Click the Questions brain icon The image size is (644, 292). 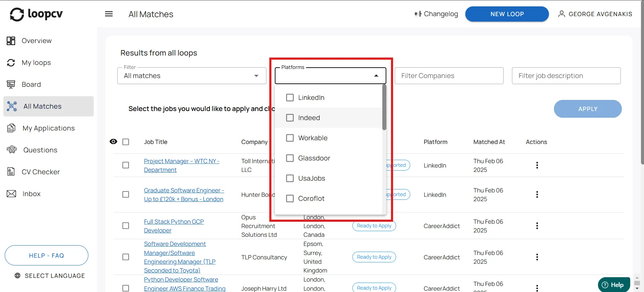click(x=12, y=150)
